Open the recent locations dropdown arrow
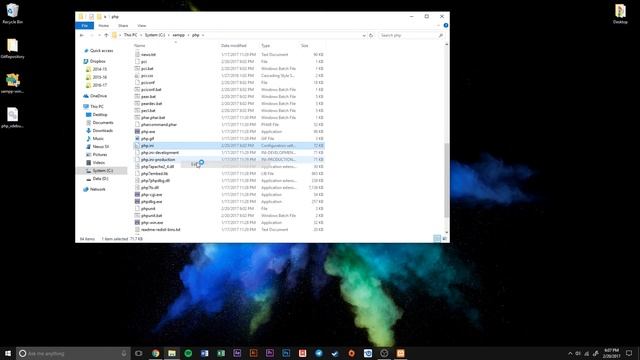The width and height of the screenshot is (640, 360). [x=99, y=36]
